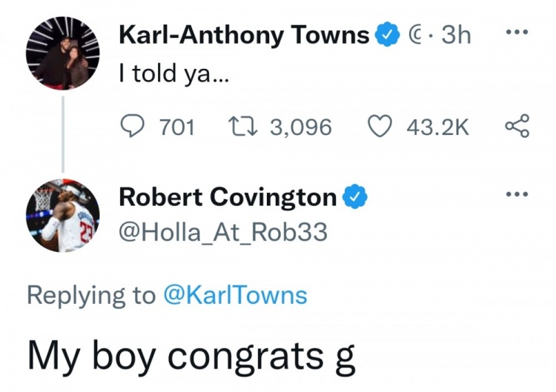
Task: Click the verified badge beside Karl-Anthony Towns
Action: (x=386, y=35)
